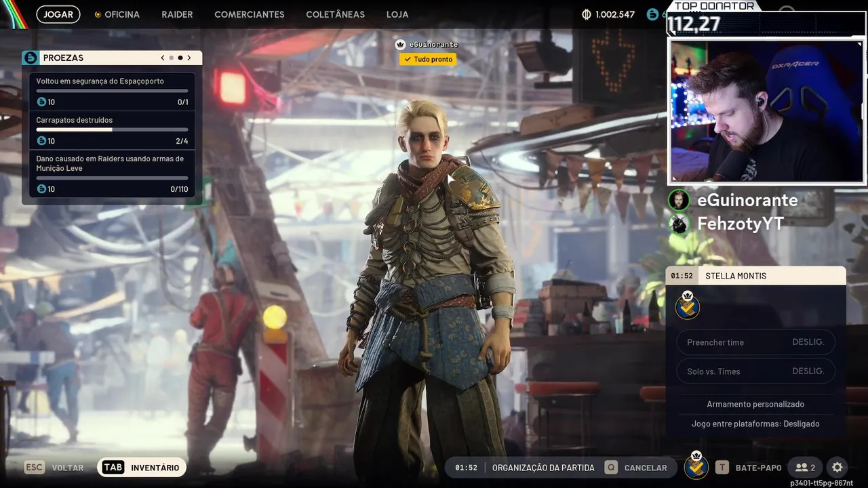Open the LOJA tab

coord(397,14)
